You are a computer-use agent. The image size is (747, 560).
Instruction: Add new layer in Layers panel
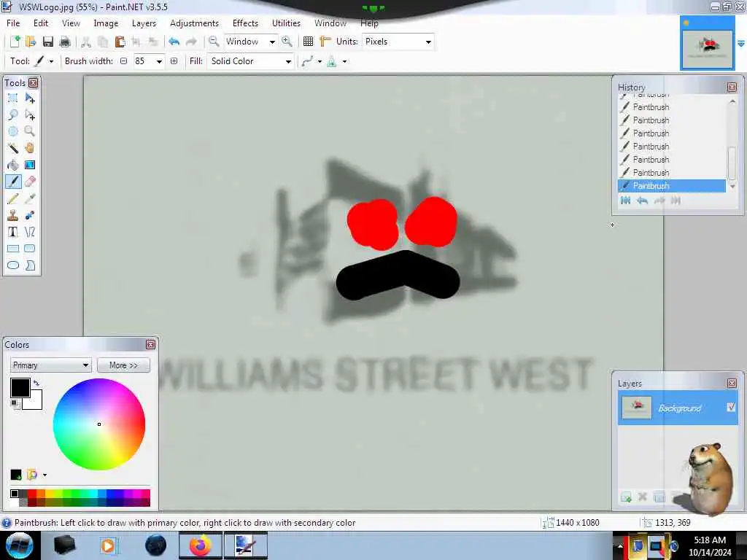coord(626,497)
